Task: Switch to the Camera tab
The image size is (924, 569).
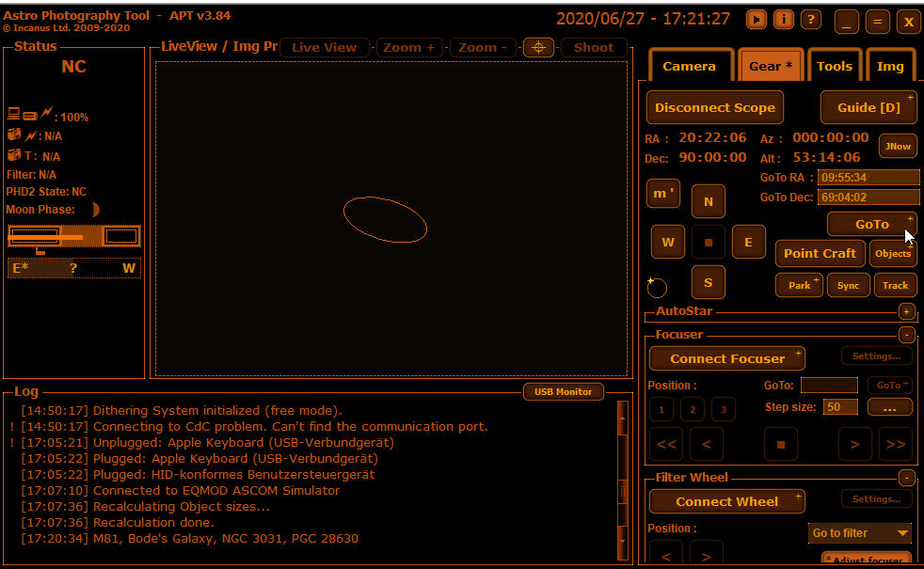Action: [x=689, y=66]
